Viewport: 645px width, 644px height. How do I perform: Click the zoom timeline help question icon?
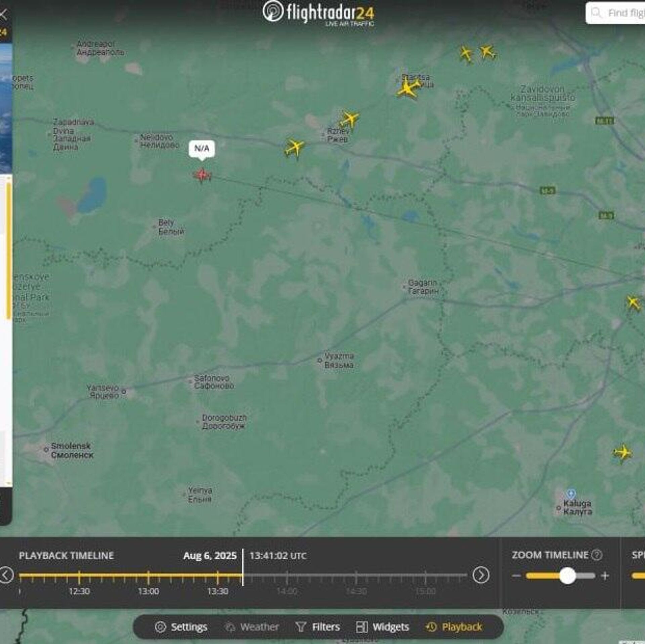(x=597, y=555)
